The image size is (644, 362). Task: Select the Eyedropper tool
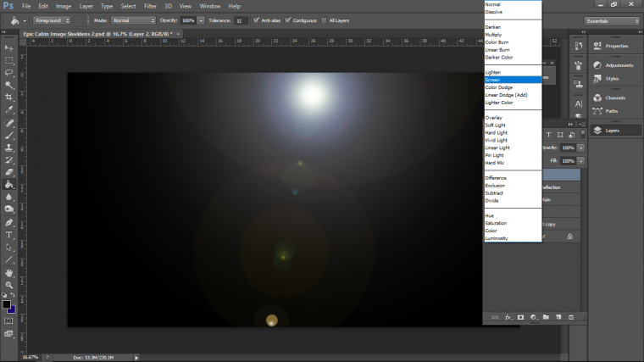click(9, 109)
